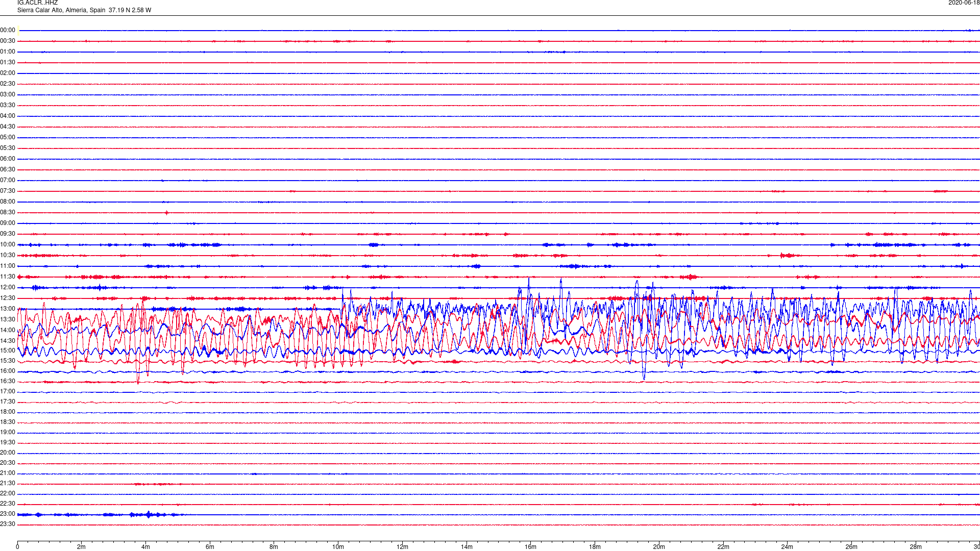Click the 28m tick on the time axis
The image size is (980, 551).
(x=916, y=547)
